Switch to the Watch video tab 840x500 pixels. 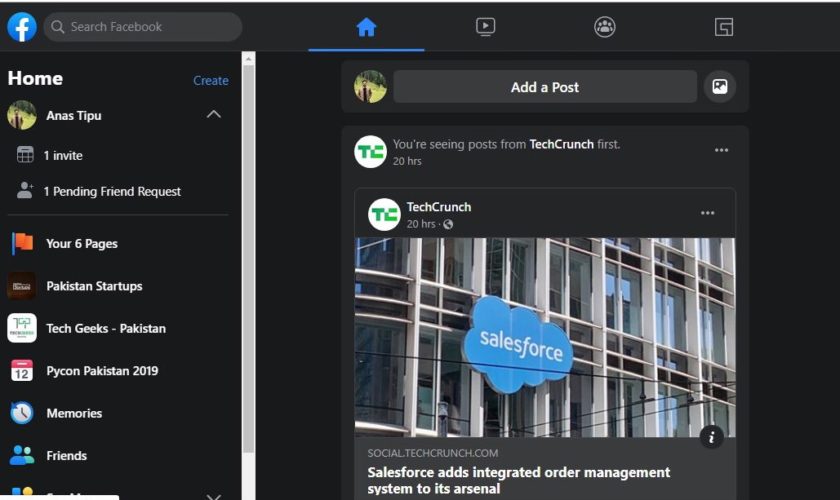coord(485,27)
